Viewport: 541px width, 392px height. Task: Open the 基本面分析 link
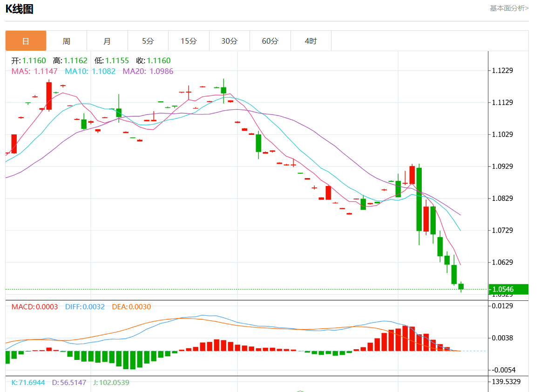(509, 8)
